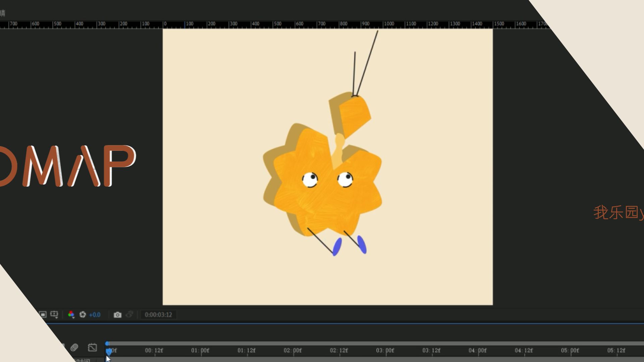Click the 03:12f mark on time ruler

[x=431, y=350]
